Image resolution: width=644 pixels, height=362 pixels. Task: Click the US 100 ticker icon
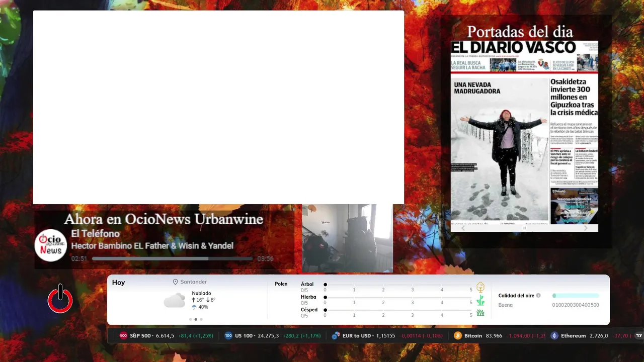coord(228,336)
